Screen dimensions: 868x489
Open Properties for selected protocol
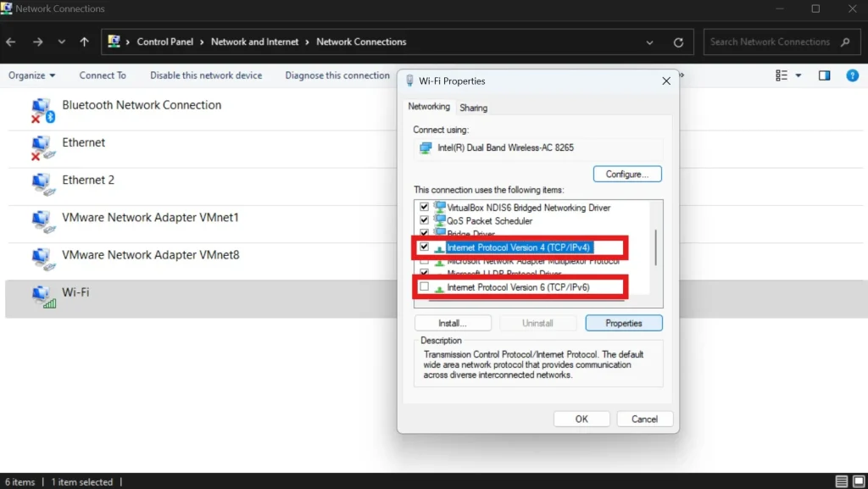pyautogui.click(x=624, y=323)
